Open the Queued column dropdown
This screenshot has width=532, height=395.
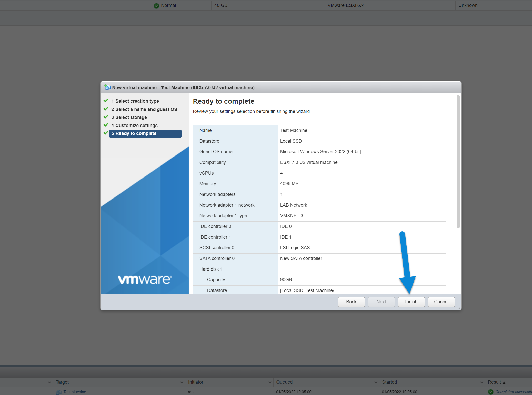point(376,382)
